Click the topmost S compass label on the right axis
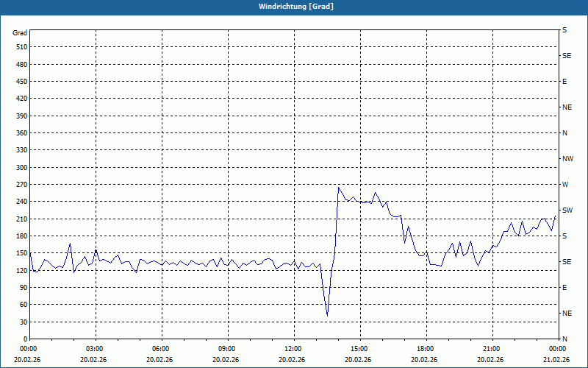Image resolution: width=588 pixels, height=368 pixels. pos(564,30)
